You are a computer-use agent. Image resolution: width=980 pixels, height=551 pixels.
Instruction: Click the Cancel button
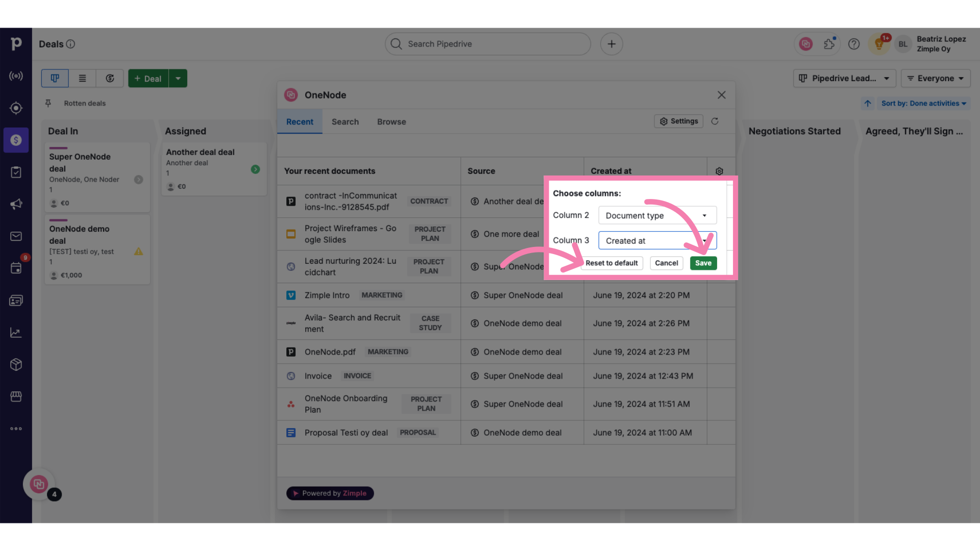[666, 263]
